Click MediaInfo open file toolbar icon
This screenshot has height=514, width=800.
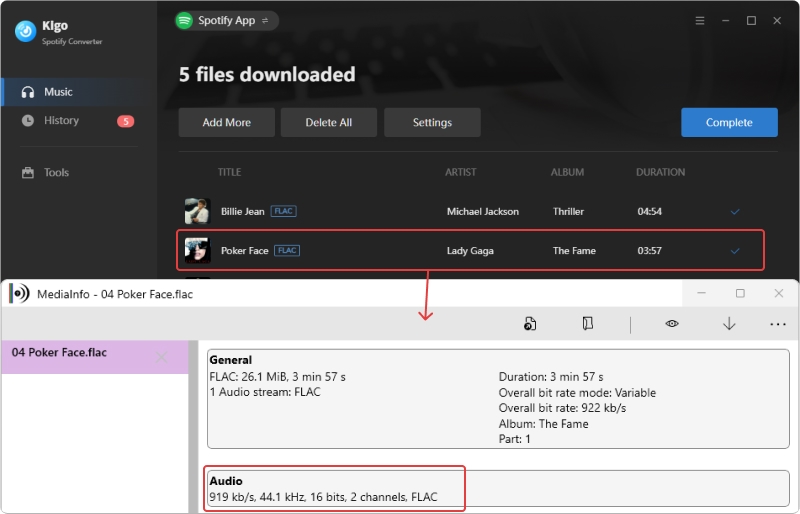tap(530, 324)
